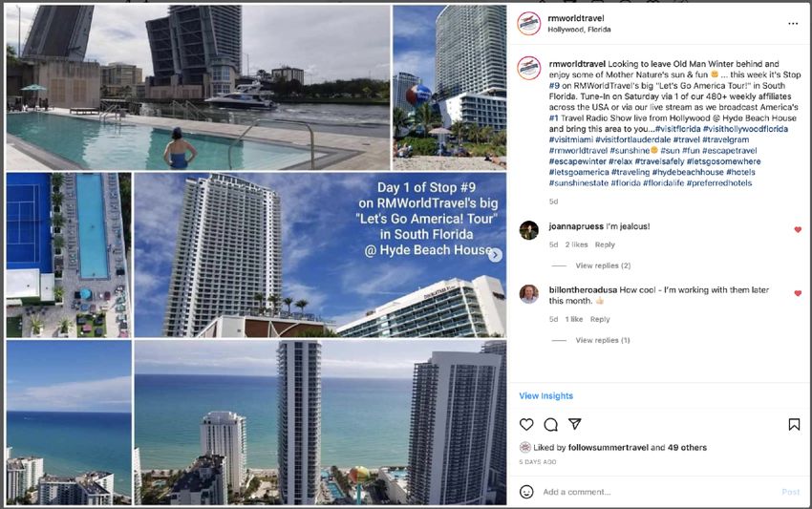Share post via paper plane icon
Screen dimensions: 812x509
[x=575, y=424]
